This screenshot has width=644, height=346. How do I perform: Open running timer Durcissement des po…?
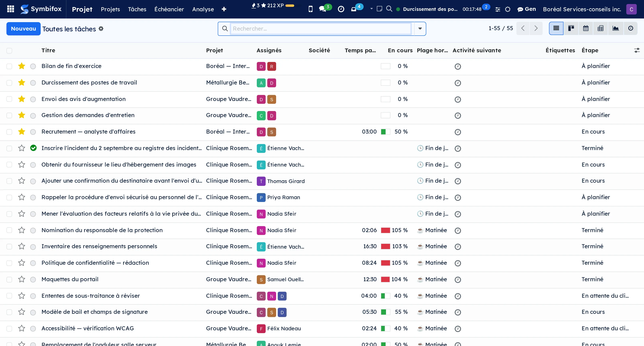430,9
